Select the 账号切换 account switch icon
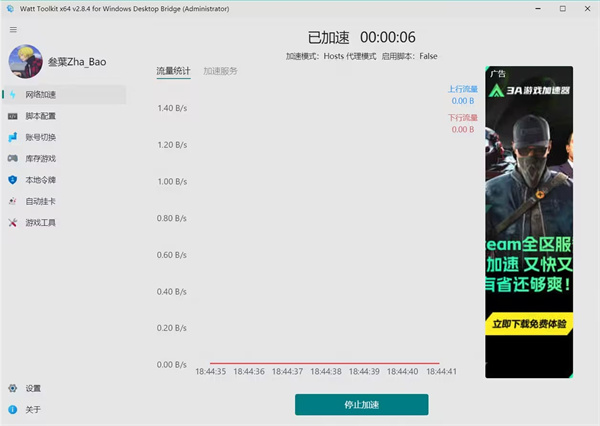Image resolution: width=600 pixels, height=426 pixels. click(13, 137)
